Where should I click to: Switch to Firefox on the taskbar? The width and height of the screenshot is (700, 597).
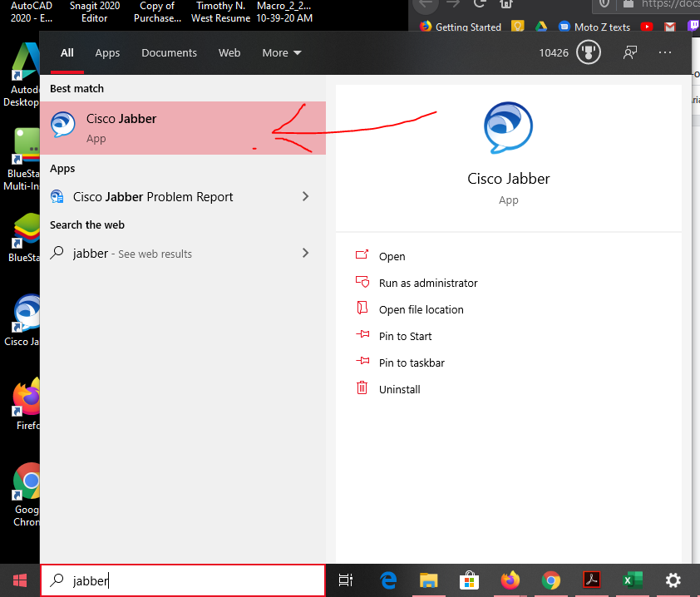pos(510,580)
